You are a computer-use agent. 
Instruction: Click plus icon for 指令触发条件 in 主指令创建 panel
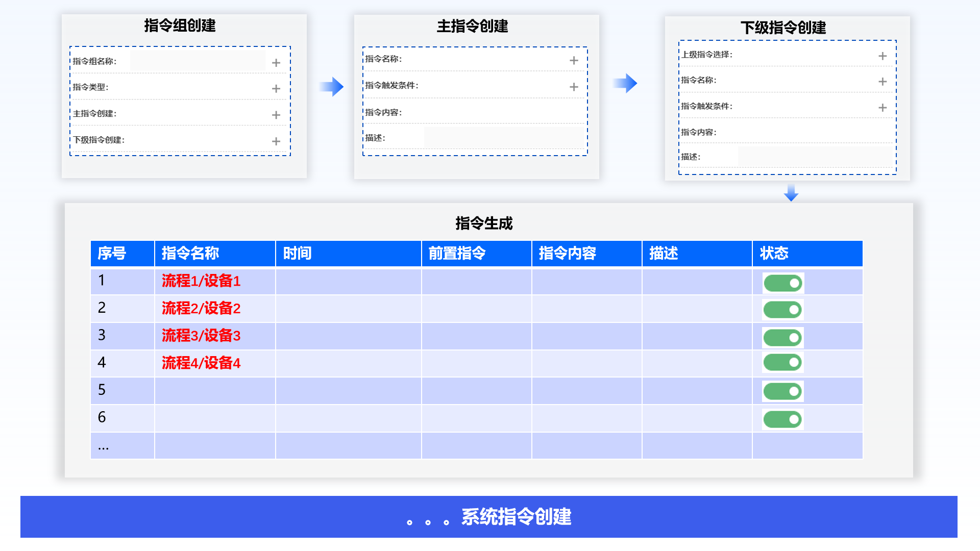574,87
